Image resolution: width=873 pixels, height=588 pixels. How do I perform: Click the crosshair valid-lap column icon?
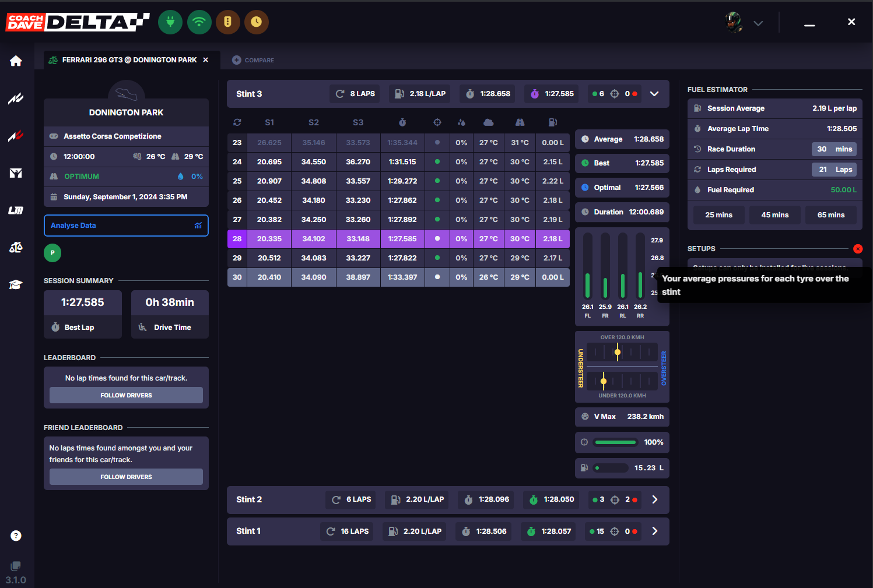coord(437,122)
